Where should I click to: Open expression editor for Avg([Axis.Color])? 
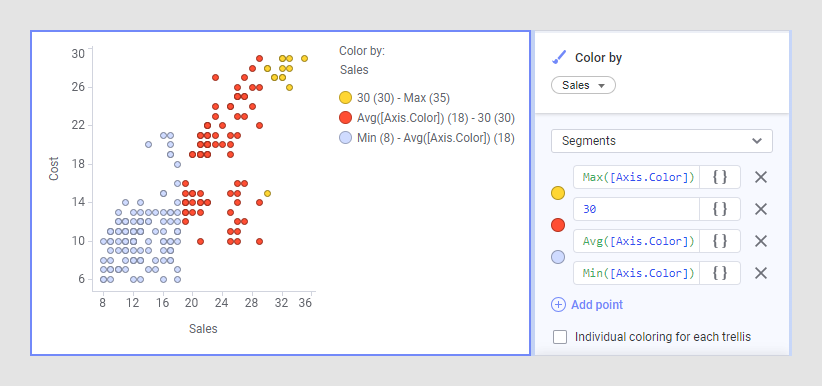tap(720, 241)
